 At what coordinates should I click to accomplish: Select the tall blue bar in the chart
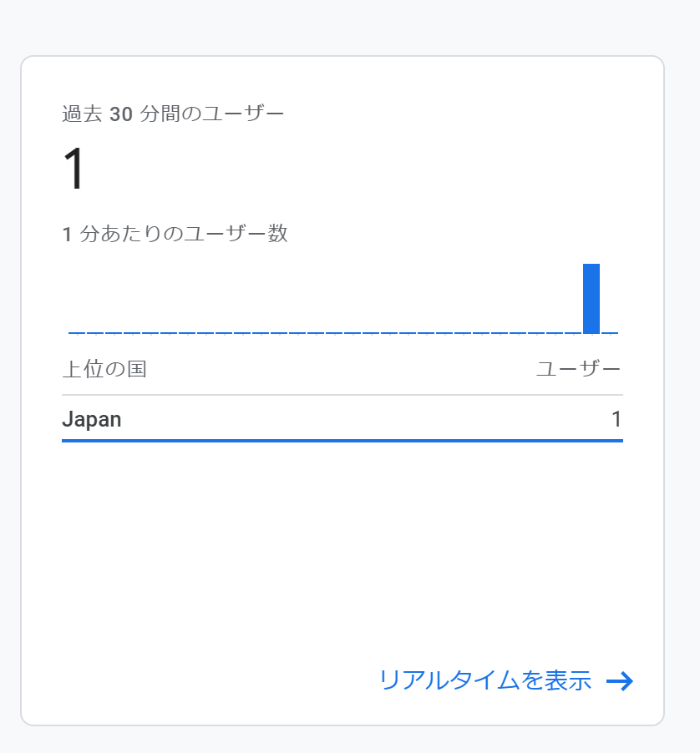point(591,296)
